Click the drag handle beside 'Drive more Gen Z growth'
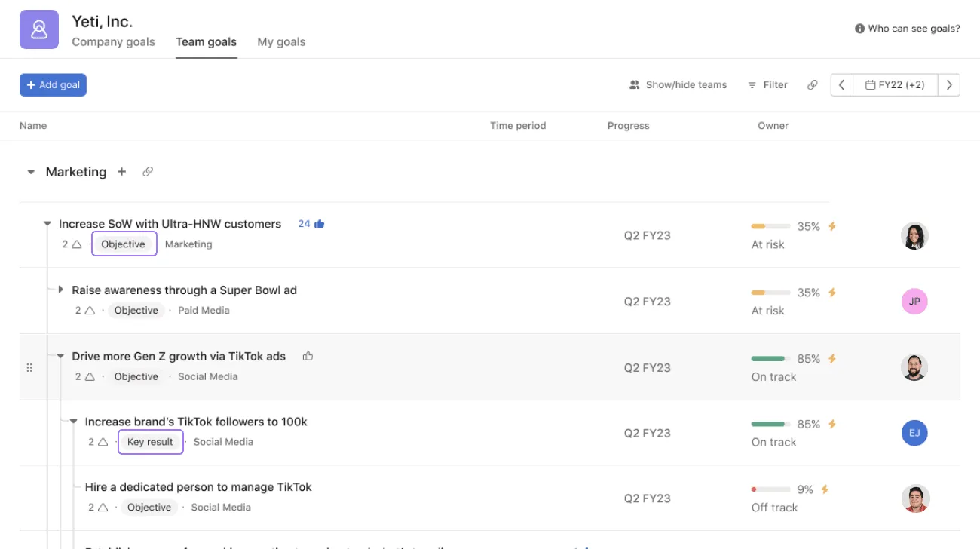Viewport: 980px width, 549px height. [x=30, y=367]
